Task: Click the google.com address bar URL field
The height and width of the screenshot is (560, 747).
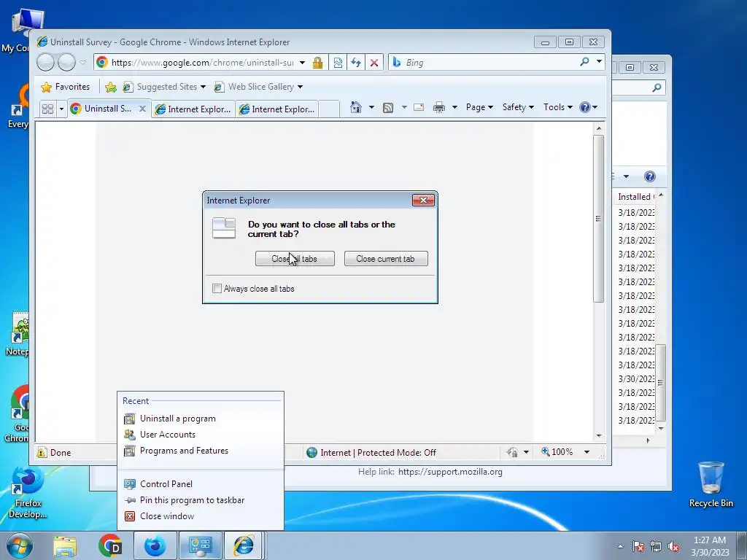Action: 202,63
